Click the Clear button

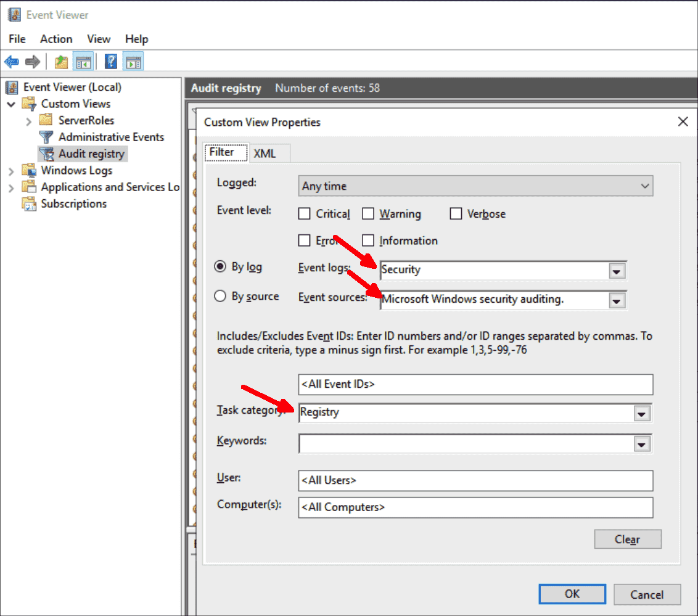(x=627, y=539)
